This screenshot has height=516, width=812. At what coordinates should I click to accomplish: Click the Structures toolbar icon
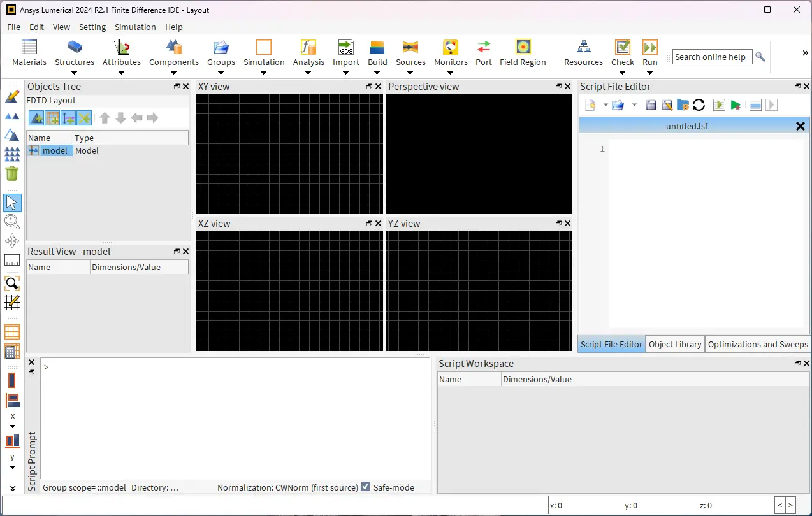pyautogui.click(x=75, y=48)
